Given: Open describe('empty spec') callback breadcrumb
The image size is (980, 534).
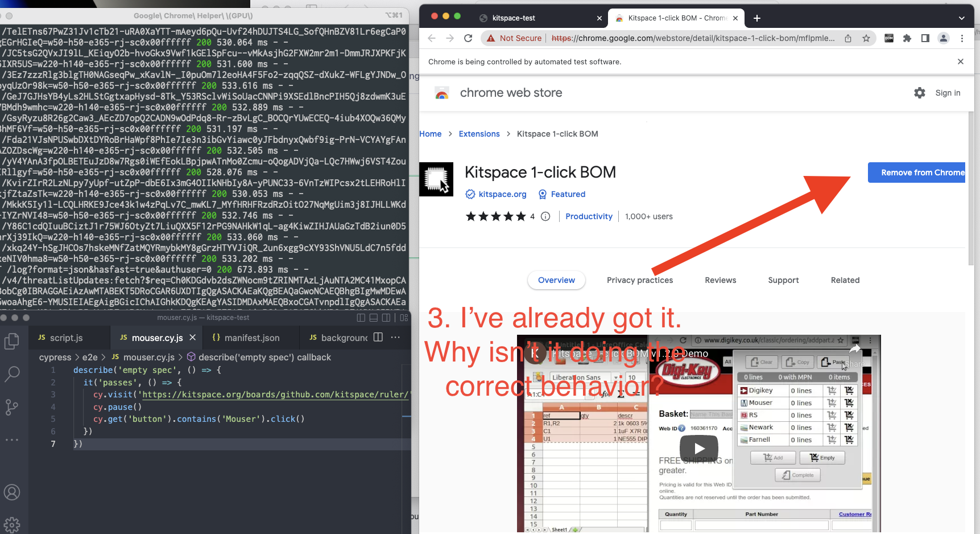Looking at the screenshot, I should (259, 357).
